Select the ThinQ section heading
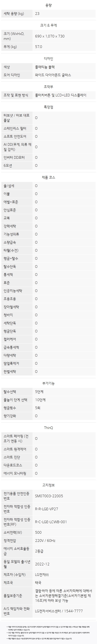Image resolution: width=97 pixels, height=644 pixels. (x=48, y=428)
